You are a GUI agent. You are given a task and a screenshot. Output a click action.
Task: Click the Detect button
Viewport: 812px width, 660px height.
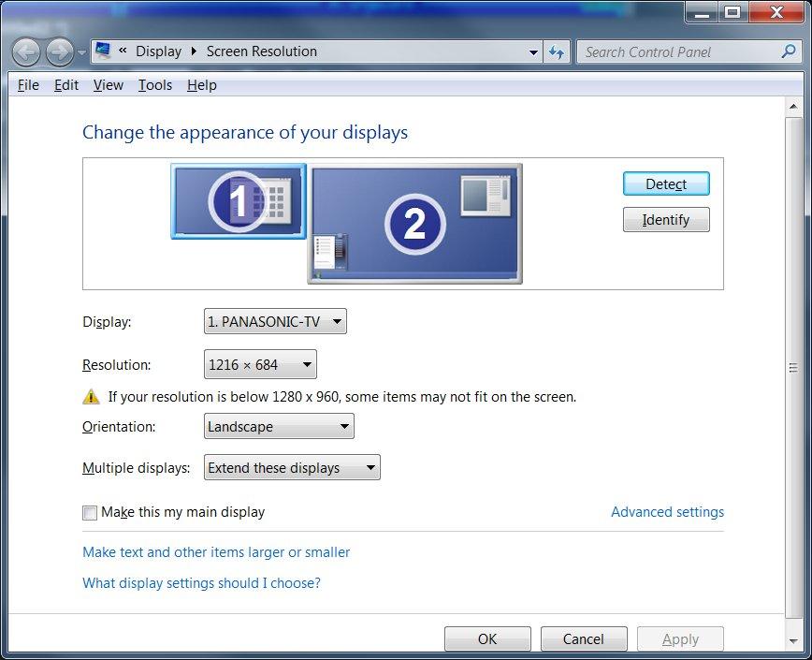(x=666, y=183)
